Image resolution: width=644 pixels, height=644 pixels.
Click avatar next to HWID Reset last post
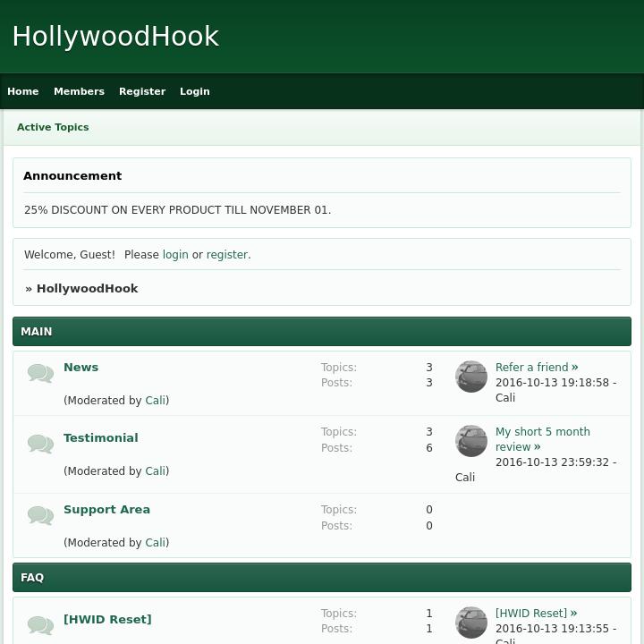(x=471, y=623)
